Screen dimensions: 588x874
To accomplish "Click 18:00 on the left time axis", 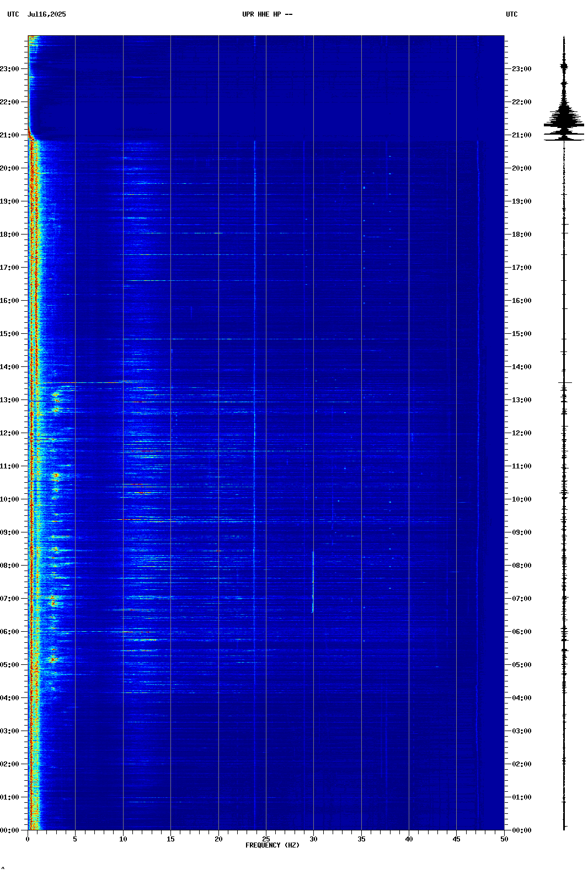I will (9, 235).
